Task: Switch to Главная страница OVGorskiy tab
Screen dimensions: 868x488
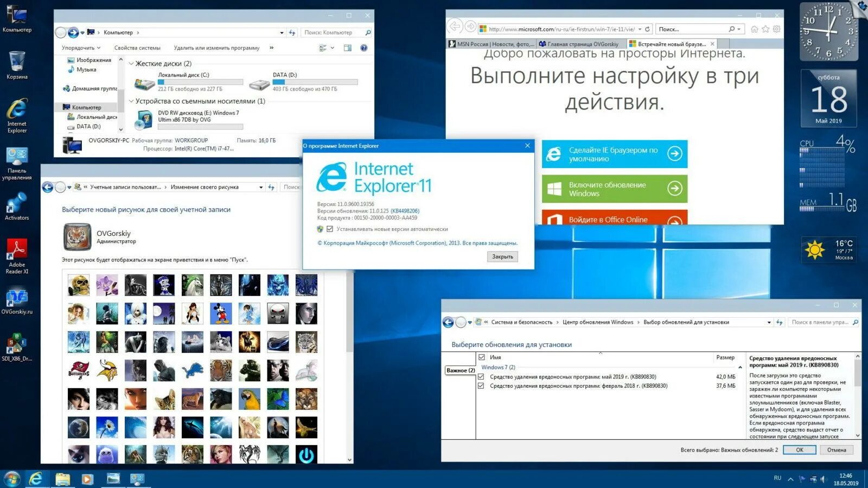Action: tap(581, 44)
